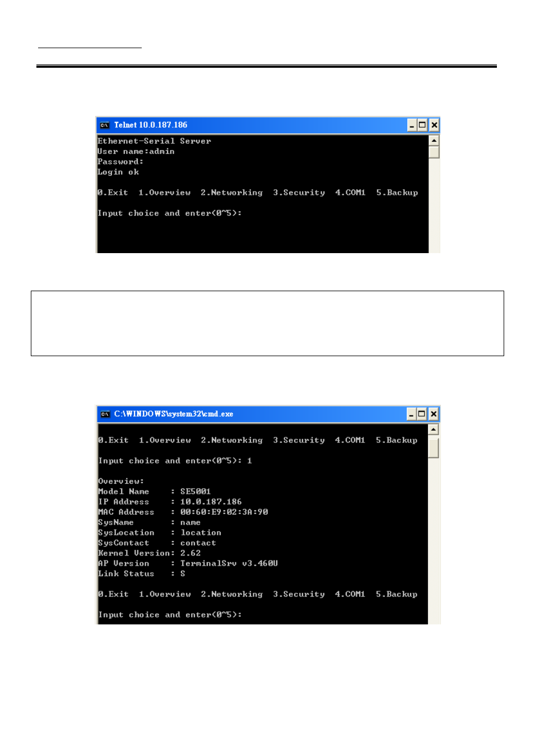Image resolution: width=535 pixels, height=756 pixels.
Task: Click the cmd.exe window's title bar icon
Action: [105, 414]
